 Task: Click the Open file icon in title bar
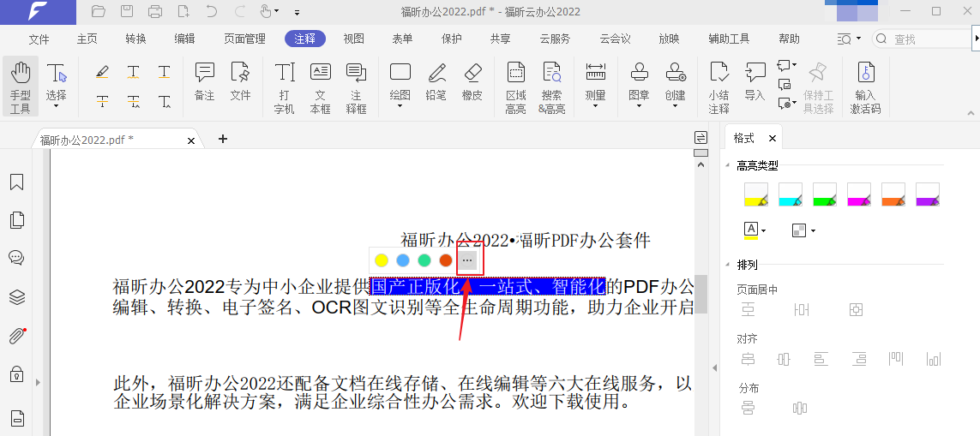point(98,11)
